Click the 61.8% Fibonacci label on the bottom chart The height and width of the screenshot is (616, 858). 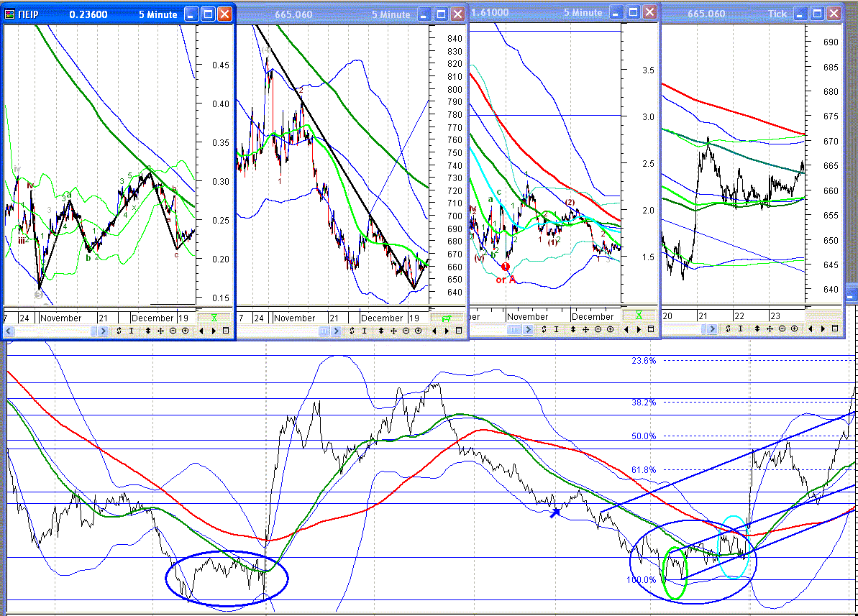tap(644, 470)
